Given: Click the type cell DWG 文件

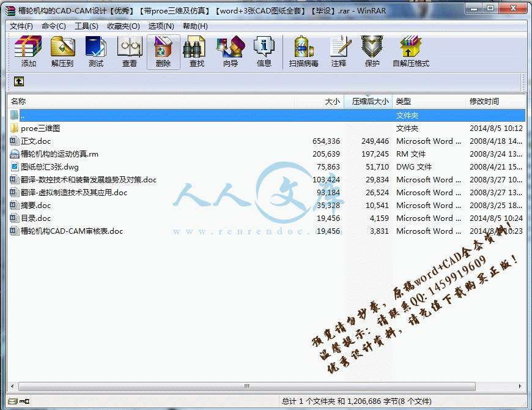Looking at the screenshot, I should coord(413,167).
